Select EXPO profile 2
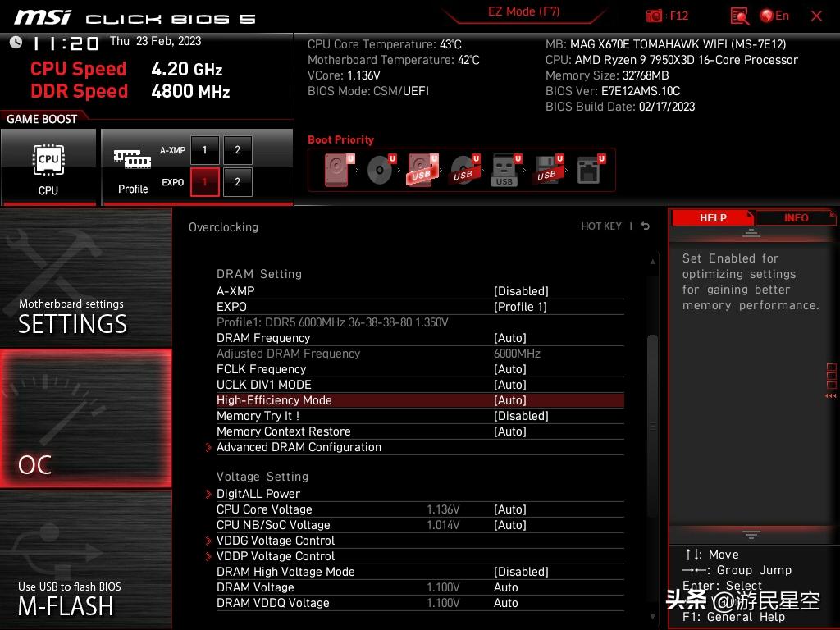This screenshot has width=840, height=630. [237, 182]
